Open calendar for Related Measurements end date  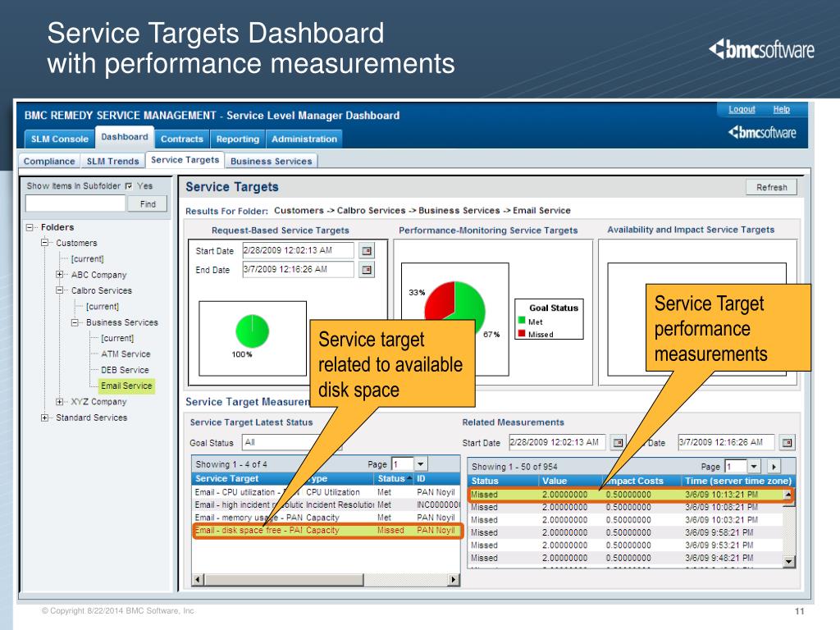pyautogui.click(x=787, y=442)
